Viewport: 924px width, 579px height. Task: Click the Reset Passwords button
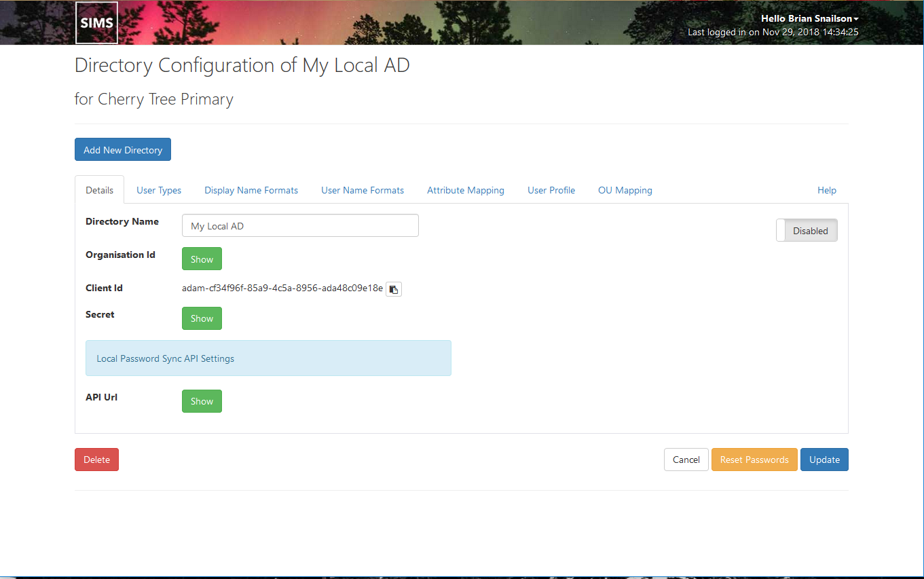754,460
